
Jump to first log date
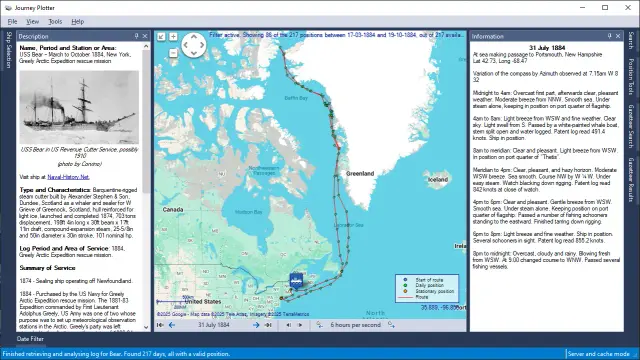coord(160,325)
